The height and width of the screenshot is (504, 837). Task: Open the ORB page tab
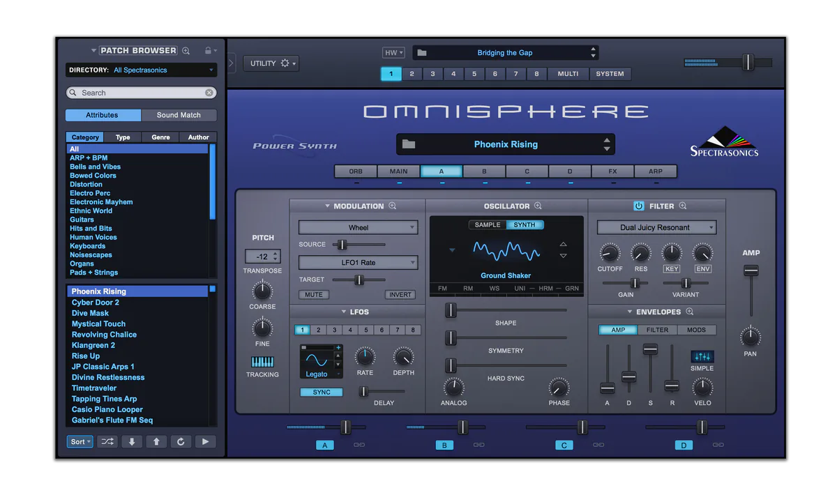tap(356, 171)
